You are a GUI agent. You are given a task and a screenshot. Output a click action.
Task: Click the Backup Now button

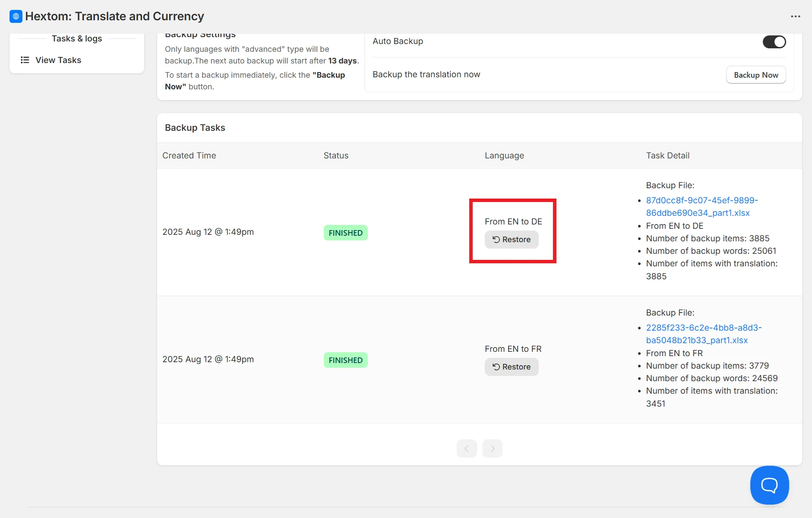click(756, 75)
